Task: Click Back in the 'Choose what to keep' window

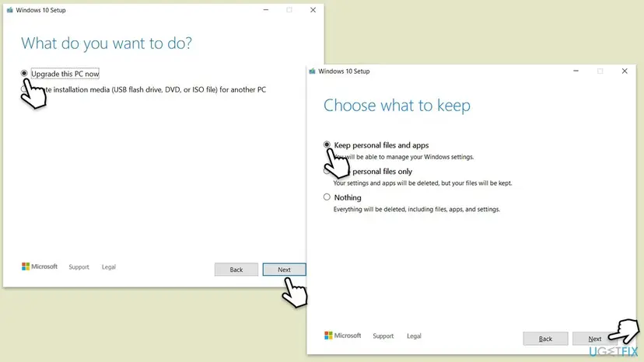Action: coord(545,339)
